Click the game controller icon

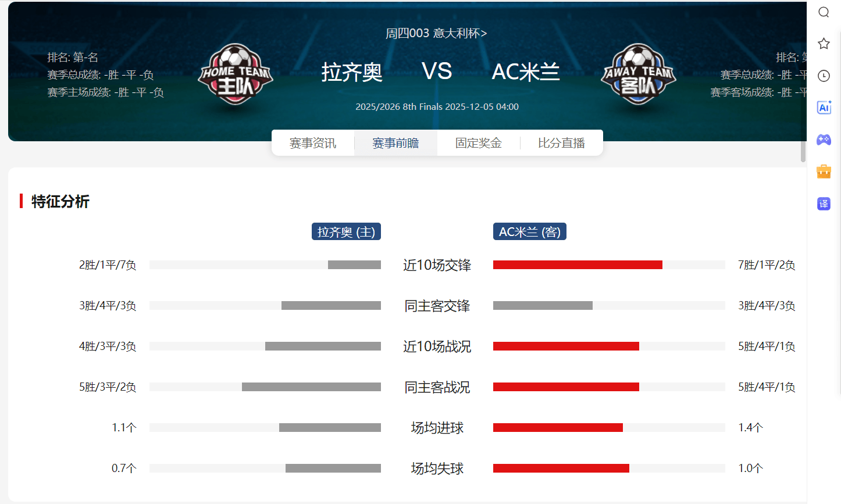point(824,140)
